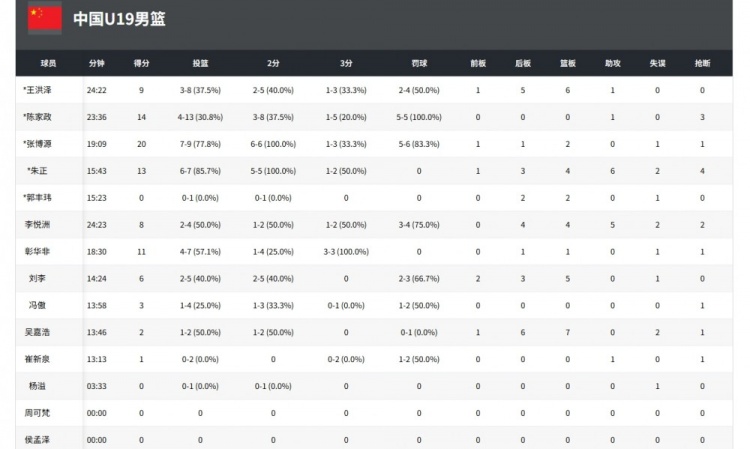Click minutes value 18:30
Image resolution: width=750 pixels, height=449 pixels.
97,252
